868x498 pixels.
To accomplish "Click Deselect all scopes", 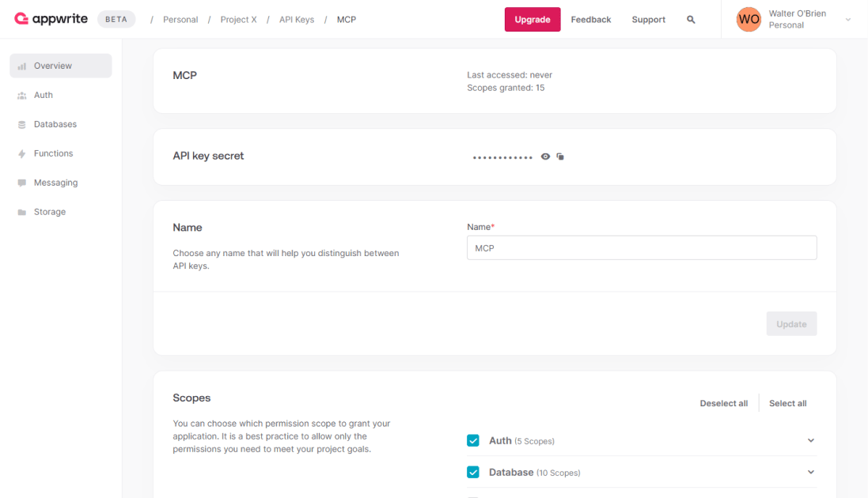I will 723,403.
